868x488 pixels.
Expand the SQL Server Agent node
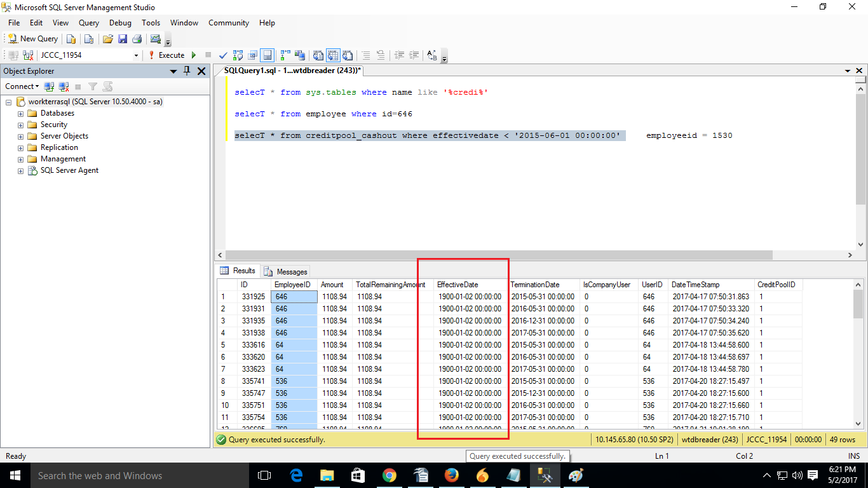[20, 170]
